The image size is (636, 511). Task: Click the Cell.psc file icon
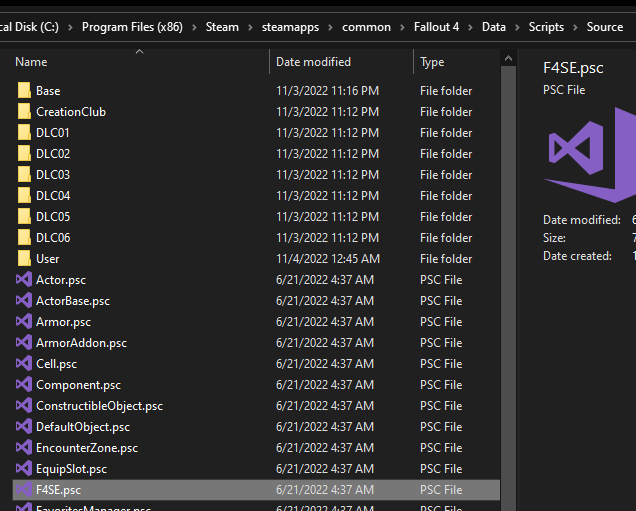[24, 364]
